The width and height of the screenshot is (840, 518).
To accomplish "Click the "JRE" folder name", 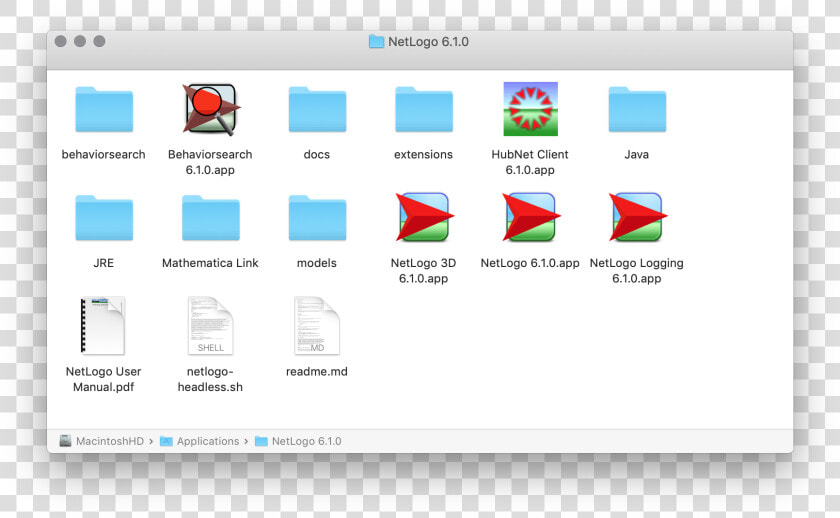I will tap(103, 263).
